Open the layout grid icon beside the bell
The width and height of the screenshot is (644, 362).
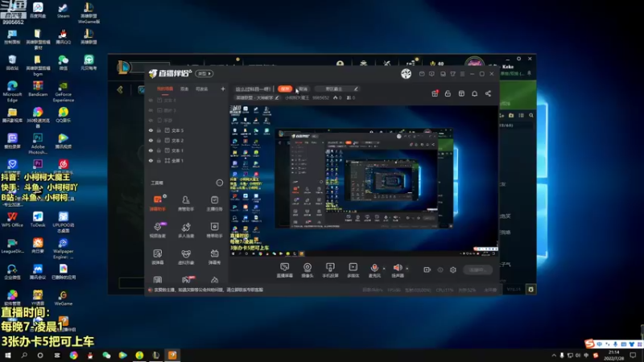(x=461, y=93)
